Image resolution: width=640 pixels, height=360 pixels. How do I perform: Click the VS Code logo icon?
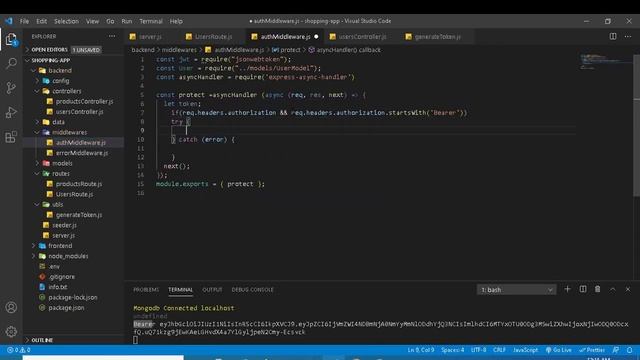click(x=9, y=21)
